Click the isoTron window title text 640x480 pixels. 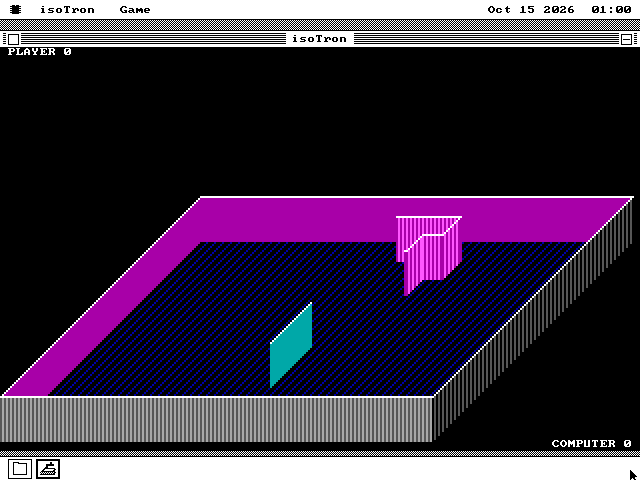point(320,39)
